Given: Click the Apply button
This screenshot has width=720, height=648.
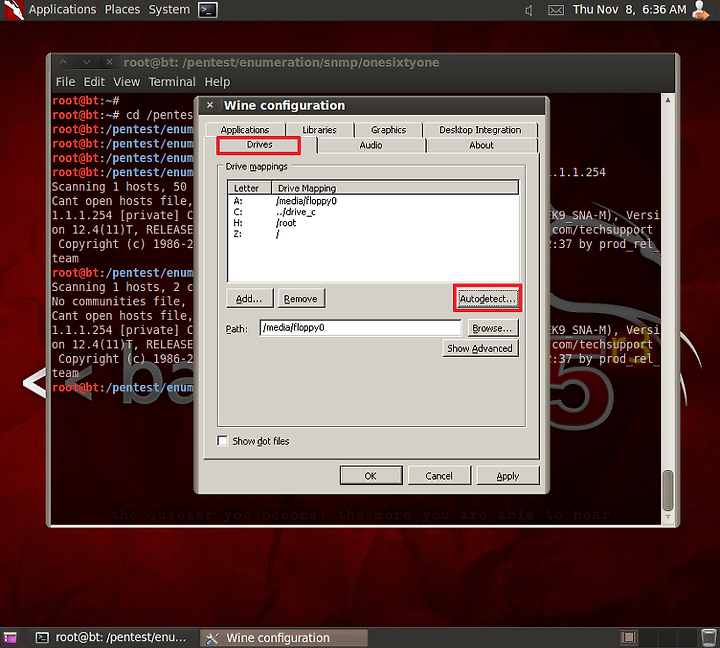Looking at the screenshot, I should [507, 476].
